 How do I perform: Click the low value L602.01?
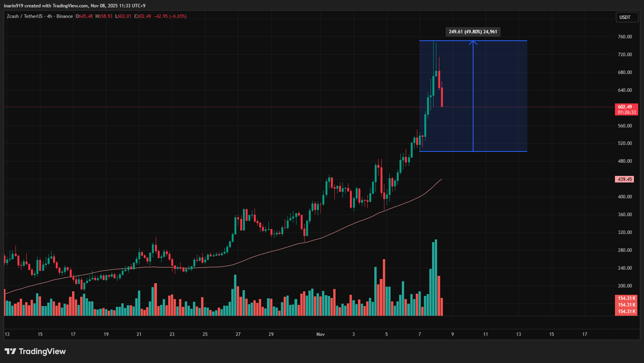[124, 16]
